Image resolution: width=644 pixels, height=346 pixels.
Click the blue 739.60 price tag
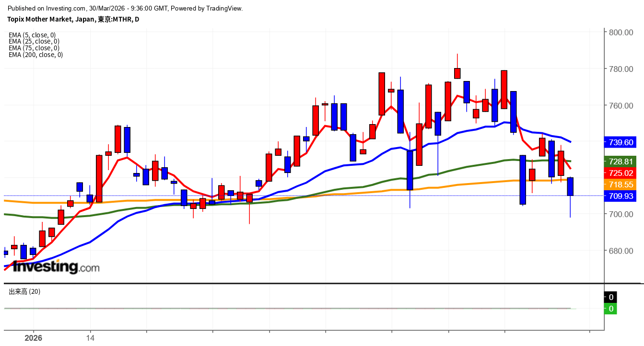pos(621,142)
